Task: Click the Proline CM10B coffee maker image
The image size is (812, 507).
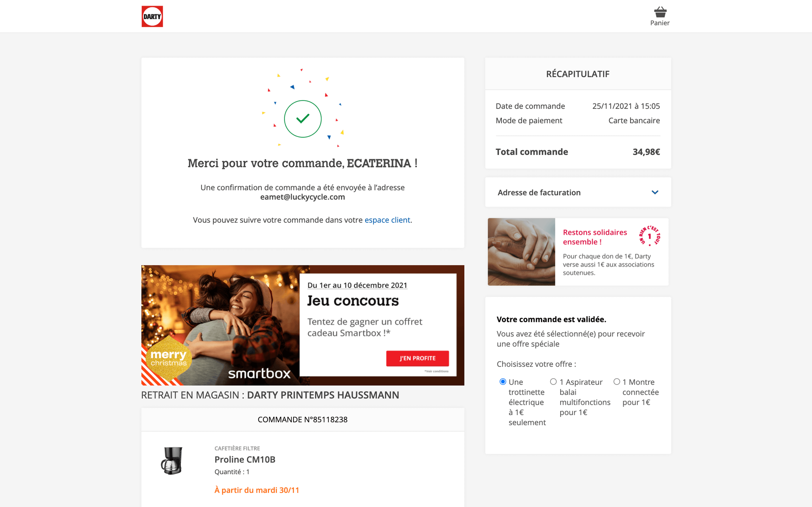Action: 172,460
